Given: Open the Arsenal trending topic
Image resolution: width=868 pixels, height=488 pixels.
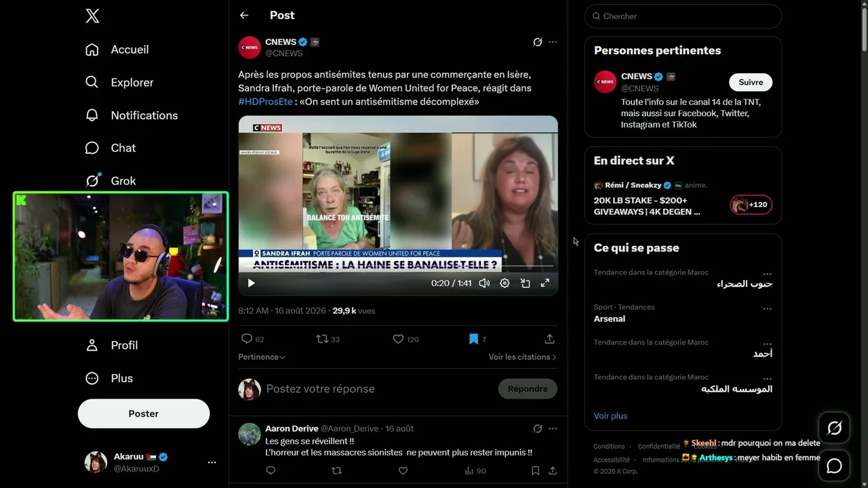Looking at the screenshot, I should point(610,319).
